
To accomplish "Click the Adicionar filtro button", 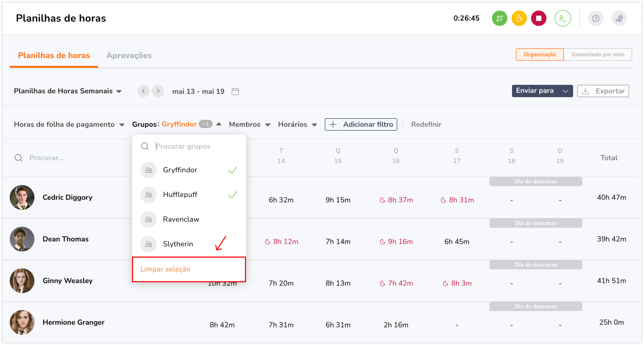I will point(361,124).
